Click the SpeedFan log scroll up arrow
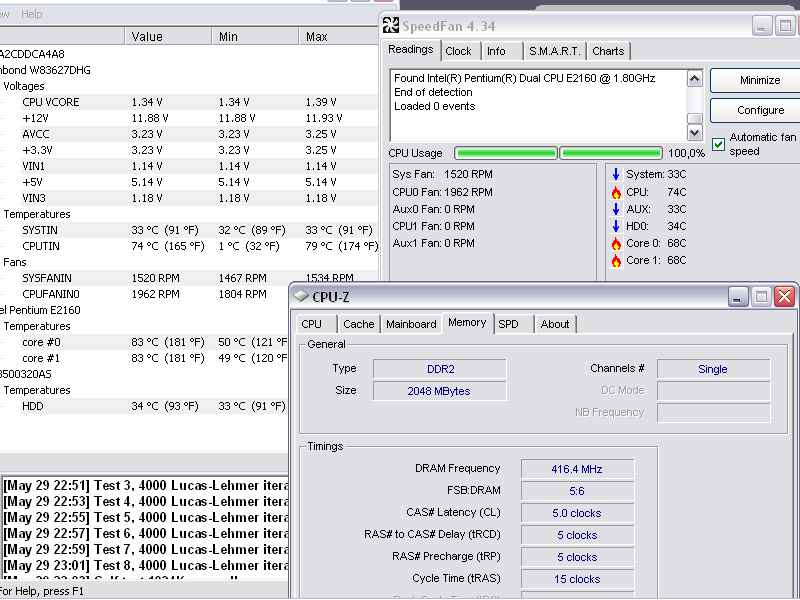Screen dimensions: 800x600 point(694,79)
